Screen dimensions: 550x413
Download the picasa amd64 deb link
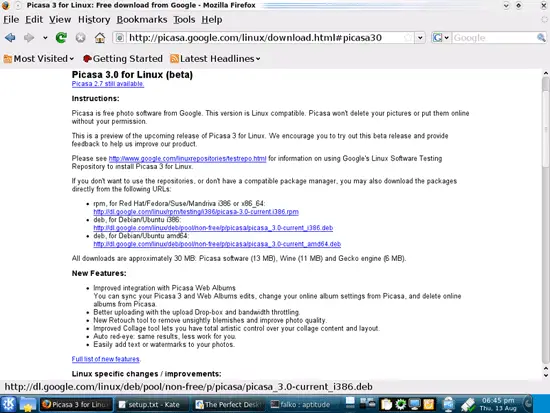(x=217, y=244)
